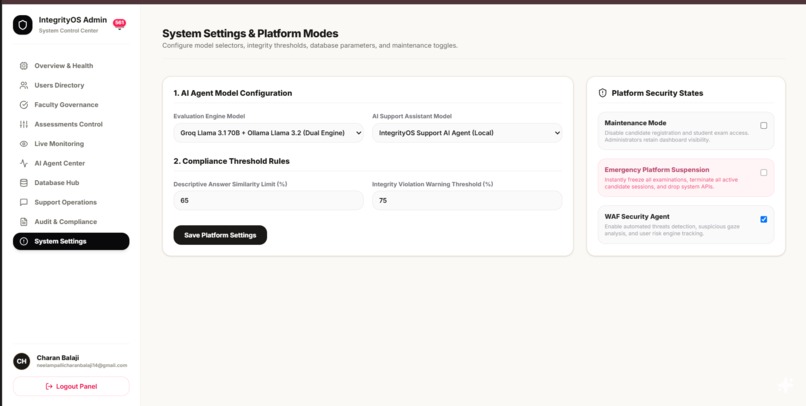Open the AI Support Assistant Model dropdown
This screenshot has width=806, height=406.
tap(467, 133)
